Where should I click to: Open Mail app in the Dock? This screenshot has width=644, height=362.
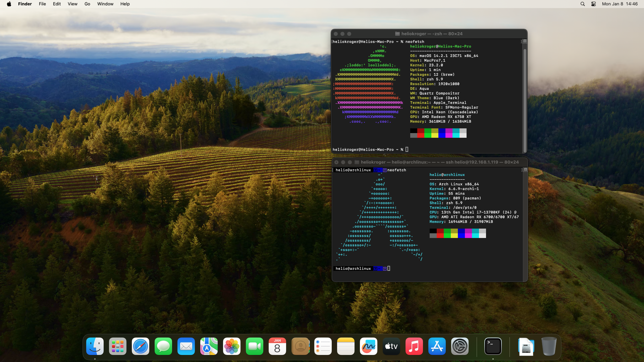pos(186,346)
